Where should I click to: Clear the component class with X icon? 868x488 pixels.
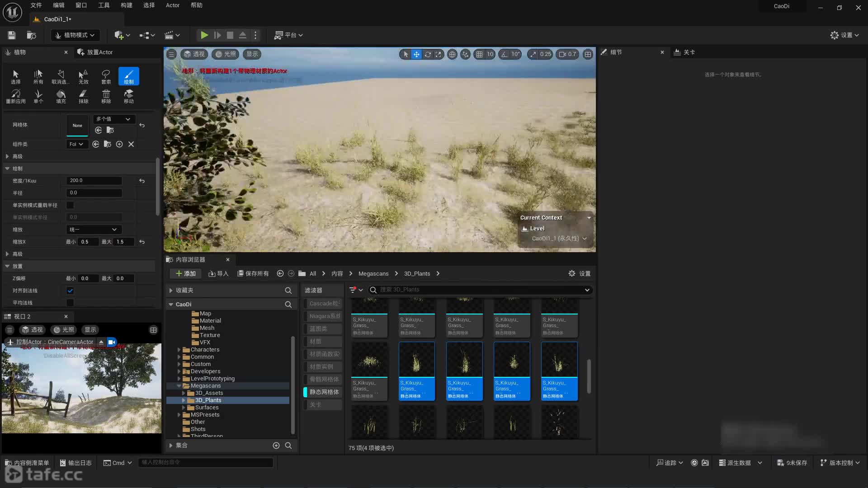tap(131, 144)
